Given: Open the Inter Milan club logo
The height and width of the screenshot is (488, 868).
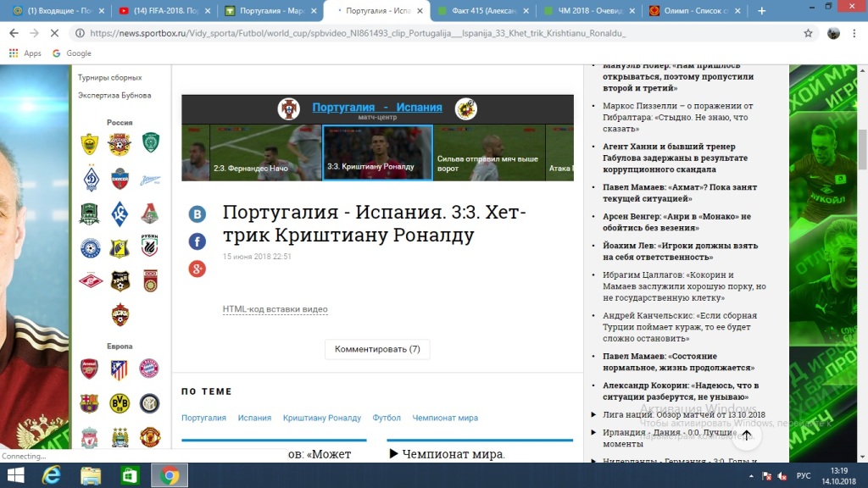Looking at the screenshot, I should click(x=149, y=403).
